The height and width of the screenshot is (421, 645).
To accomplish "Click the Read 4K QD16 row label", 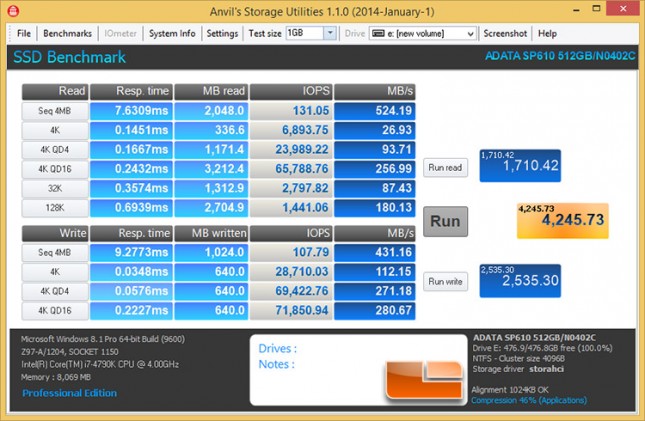I will coord(55,169).
